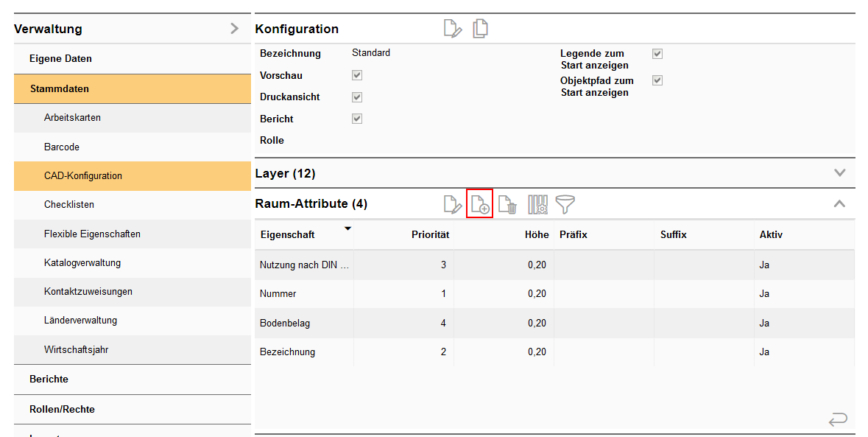
Task: Select Katalogverwaltung menu item
Action: click(82, 263)
